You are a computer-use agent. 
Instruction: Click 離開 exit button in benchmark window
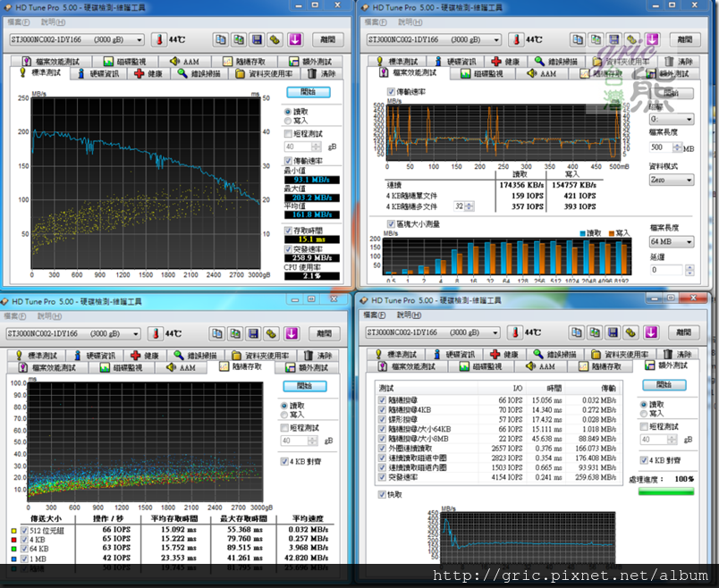pyautogui.click(x=328, y=40)
